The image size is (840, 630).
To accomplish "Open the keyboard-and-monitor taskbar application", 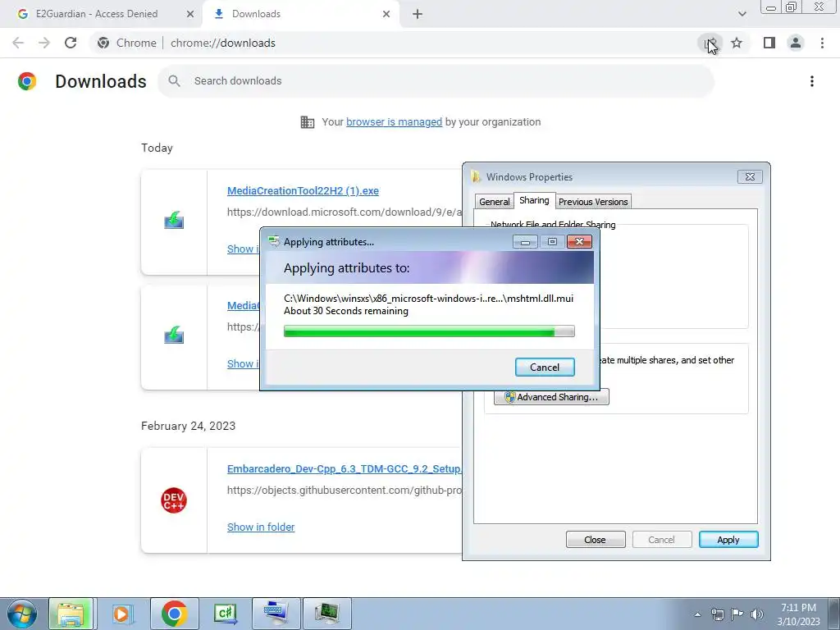I will click(276, 614).
